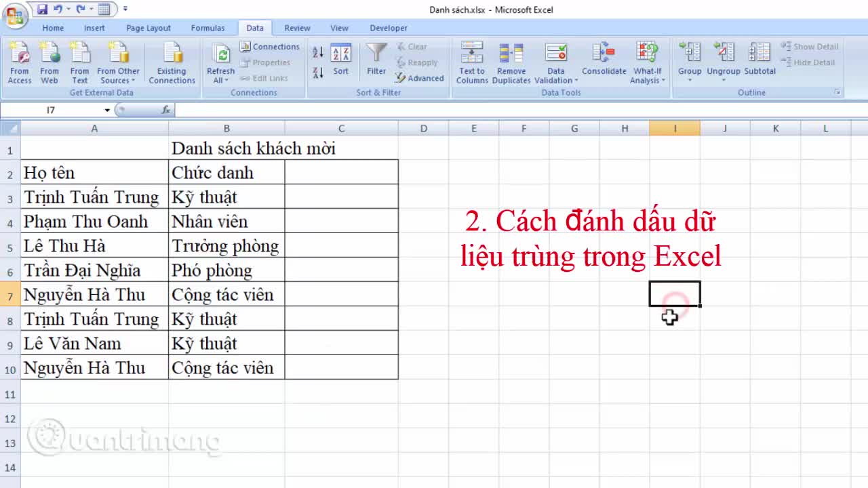Viewport: 868px width, 488px height.
Task: Click the Refresh All icon
Action: click(220, 54)
